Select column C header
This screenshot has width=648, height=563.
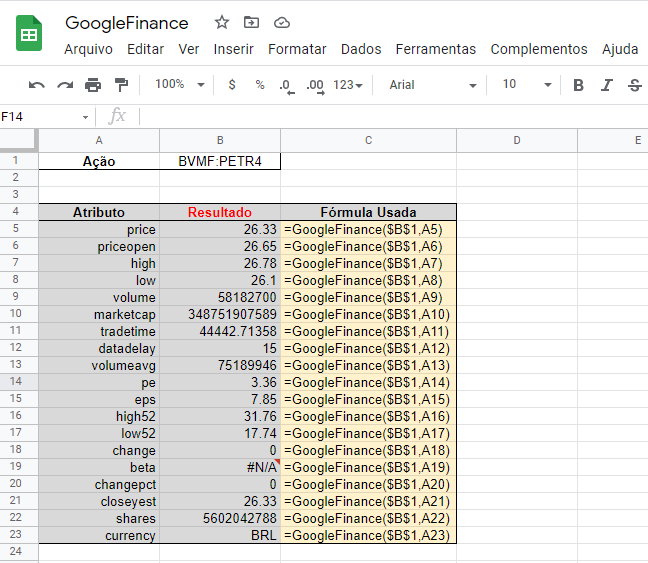(x=368, y=141)
